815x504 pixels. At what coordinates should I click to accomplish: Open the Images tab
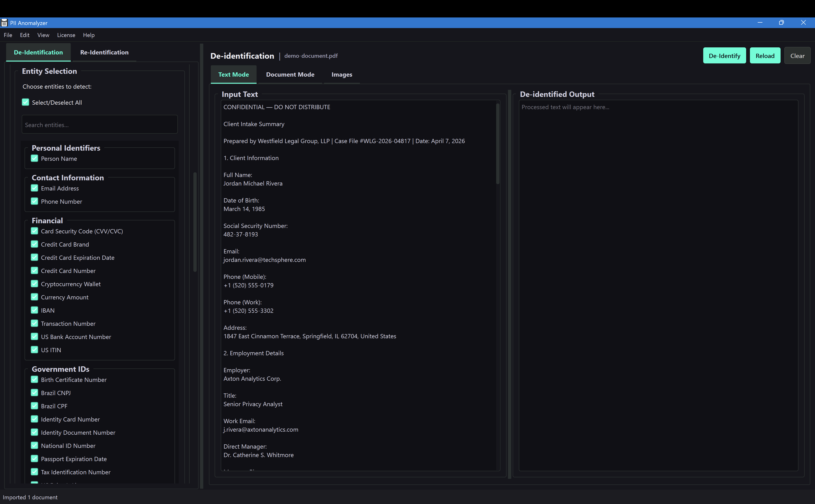pyautogui.click(x=342, y=74)
